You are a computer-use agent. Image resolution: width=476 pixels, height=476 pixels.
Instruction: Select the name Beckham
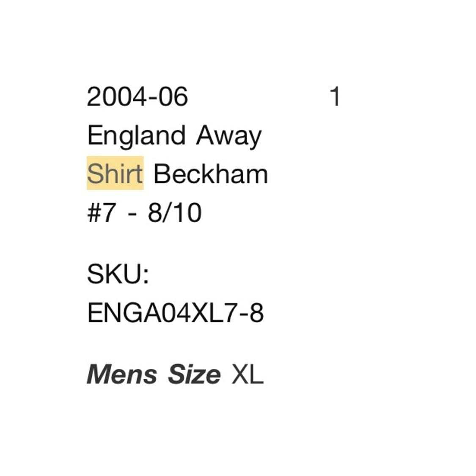pyautogui.click(x=211, y=174)
